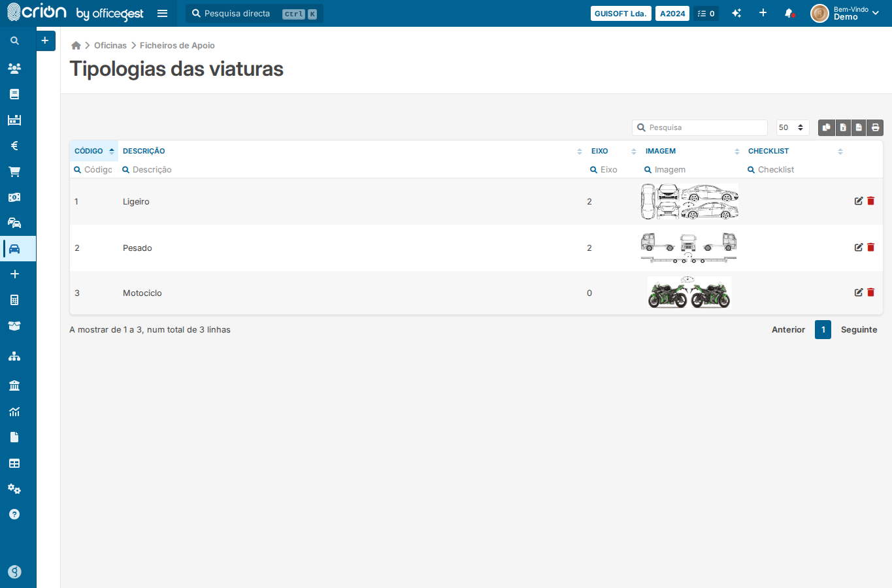Click the Pesquisa directa search box
892x588 pixels.
[254, 13]
